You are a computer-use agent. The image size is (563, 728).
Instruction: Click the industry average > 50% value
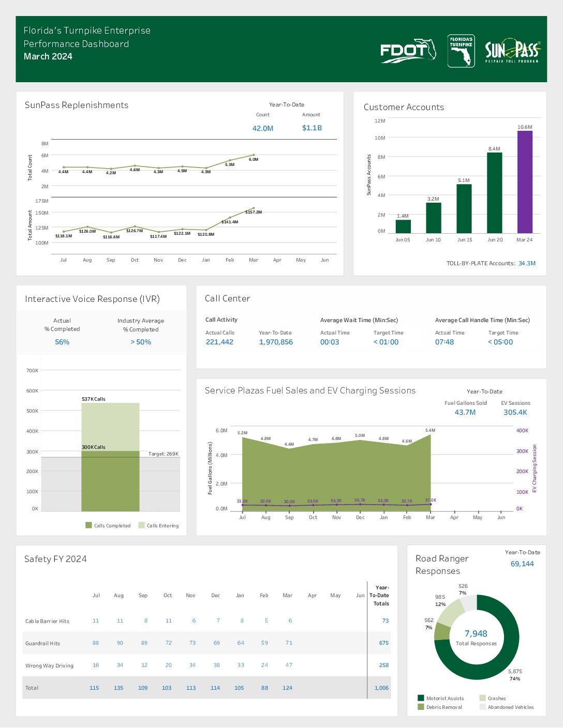pos(141,342)
